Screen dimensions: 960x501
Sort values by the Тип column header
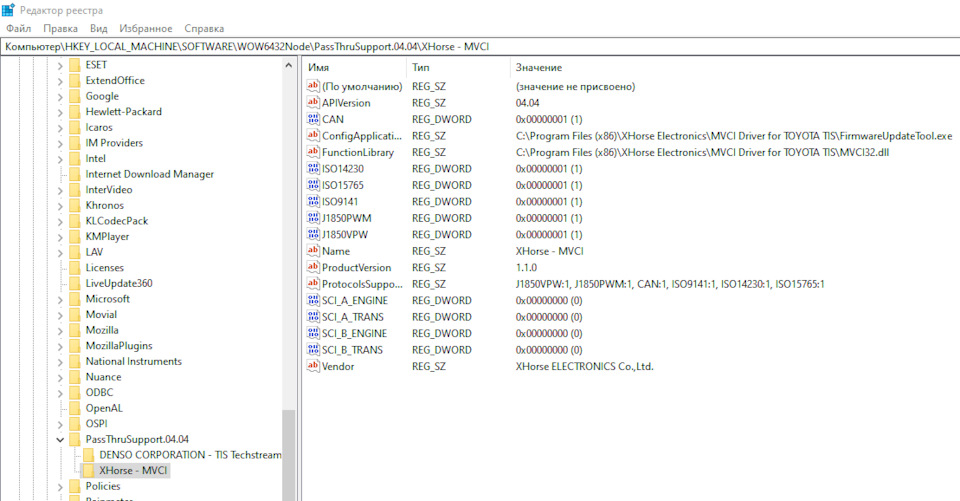[458, 67]
